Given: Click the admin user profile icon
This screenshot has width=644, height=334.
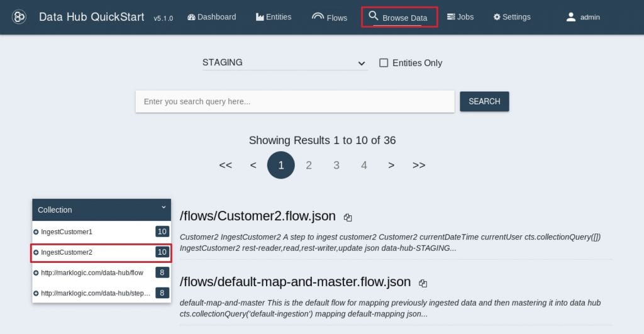Looking at the screenshot, I should click(570, 17).
